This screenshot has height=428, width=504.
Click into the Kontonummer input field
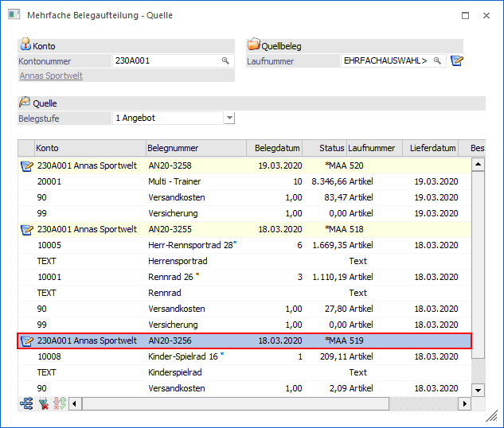(166, 60)
